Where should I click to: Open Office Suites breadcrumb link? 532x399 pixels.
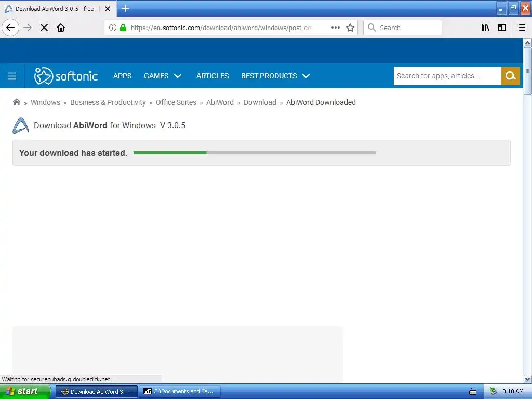click(176, 102)
